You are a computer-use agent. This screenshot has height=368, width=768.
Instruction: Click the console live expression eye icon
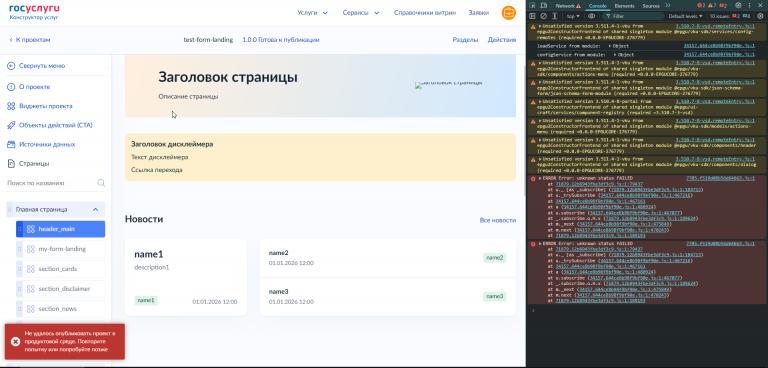pos(591,16)
